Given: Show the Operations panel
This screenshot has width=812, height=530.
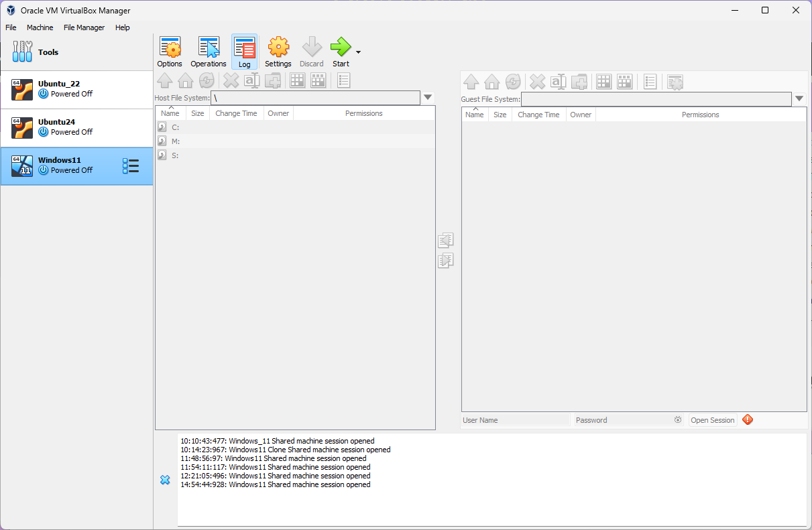Looking at the screenshot, I should 209,52.
